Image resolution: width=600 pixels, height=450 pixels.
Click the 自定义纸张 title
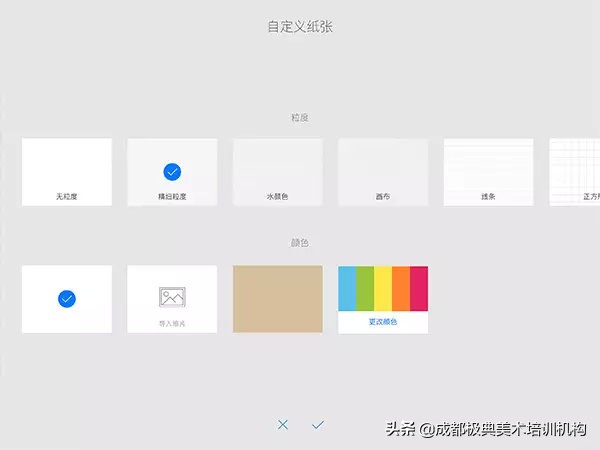click(300, 27)
